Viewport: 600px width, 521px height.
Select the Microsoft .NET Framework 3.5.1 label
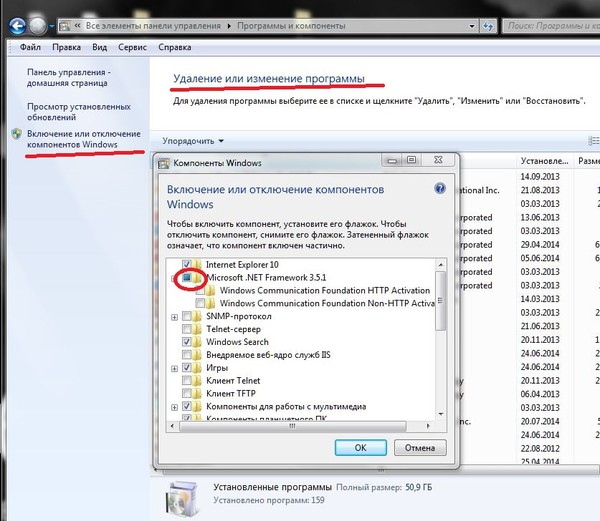pos(266,277)
